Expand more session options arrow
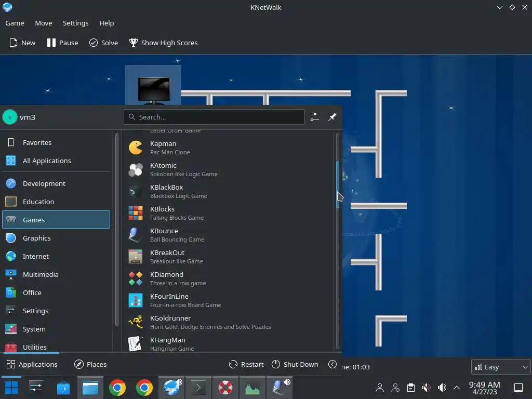 (x=332, y=364)
